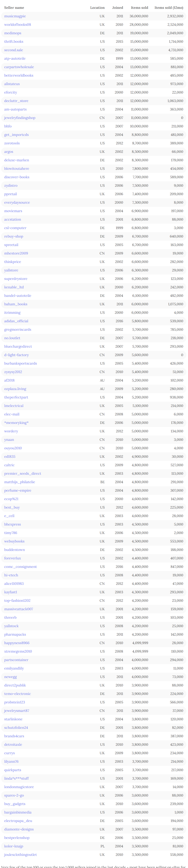Image resolution: width=188 pixels, height=868 pixels.
Task: Go to probstein123 seller page
Action: point(15,702)
